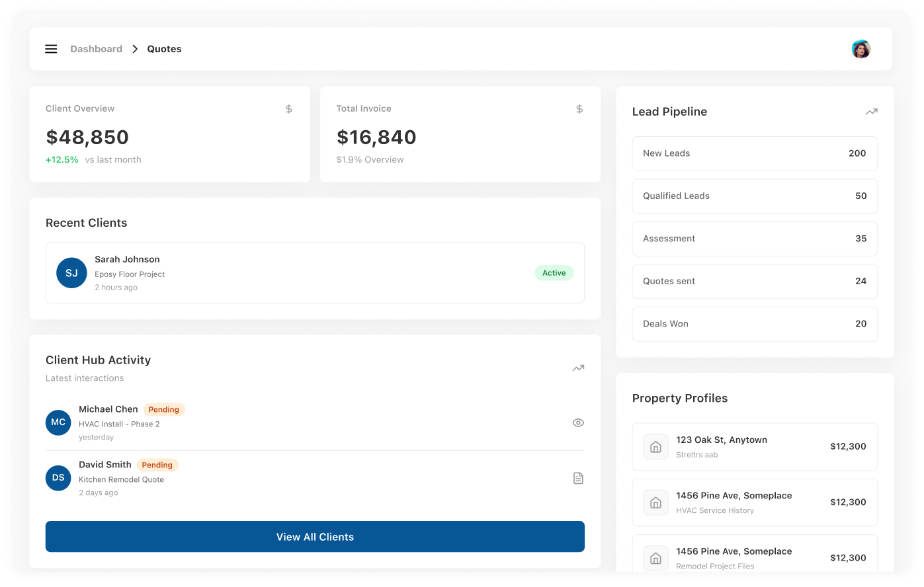The image size is (924, 587).
Task: Select the Qualified Leads pipeline row
Action: coord(755,196)
